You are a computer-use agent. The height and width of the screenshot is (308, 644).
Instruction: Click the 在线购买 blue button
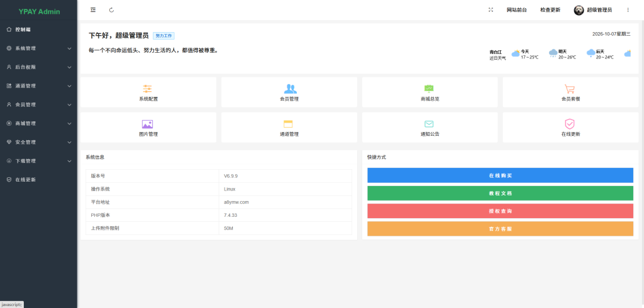click(x=500, y=175)
